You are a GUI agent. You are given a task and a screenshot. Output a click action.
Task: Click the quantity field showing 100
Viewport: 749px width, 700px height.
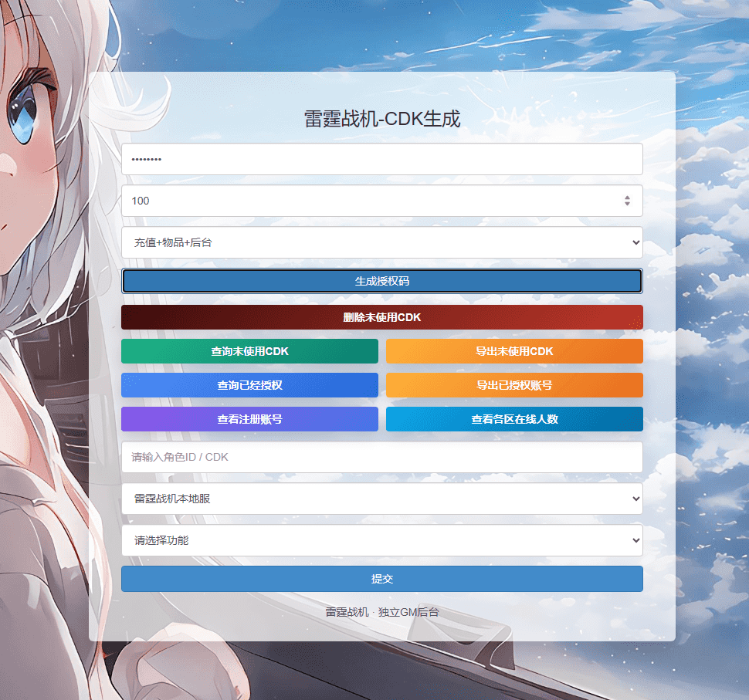coord(381,201)
